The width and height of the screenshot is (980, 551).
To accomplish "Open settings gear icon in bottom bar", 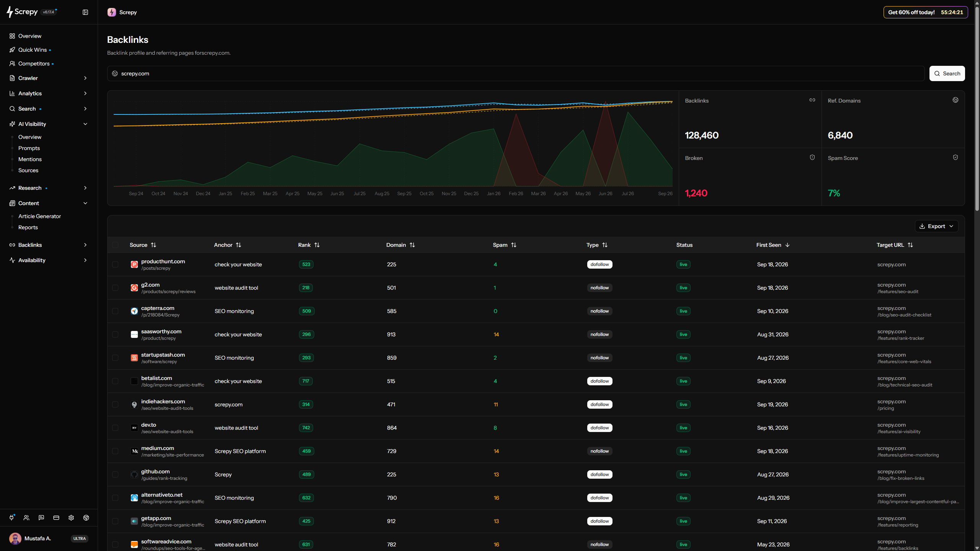I will (x=71, y=518).
